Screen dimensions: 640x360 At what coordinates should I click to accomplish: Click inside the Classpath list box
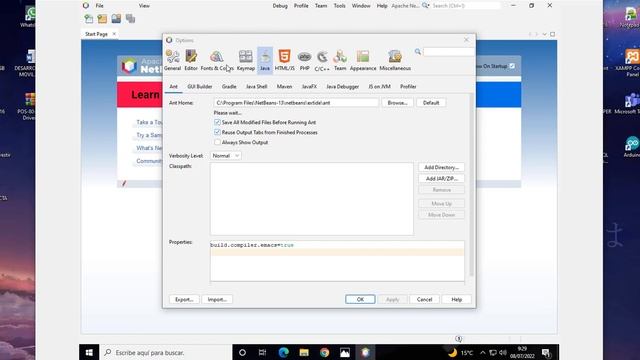(x=312, y=199)
